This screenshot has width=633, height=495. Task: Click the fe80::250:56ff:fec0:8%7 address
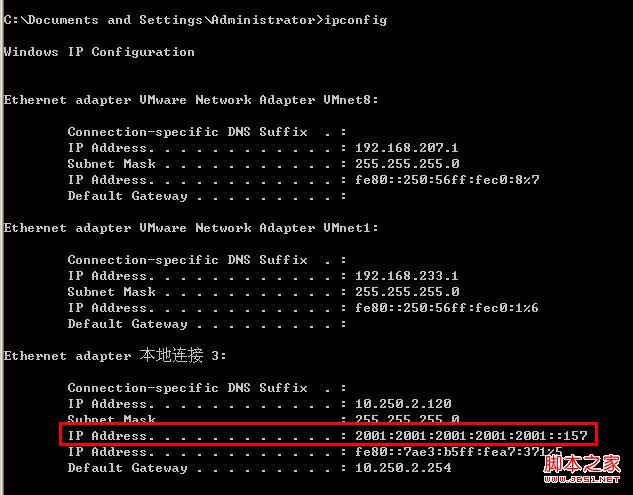pos(447,180)
